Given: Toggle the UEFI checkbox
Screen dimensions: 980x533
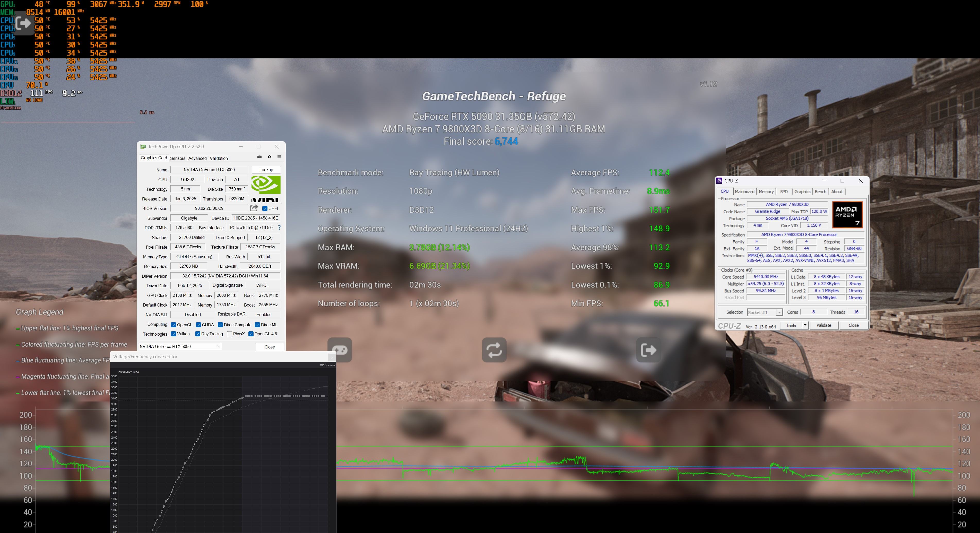Looking at the screenshot, I should click(265, 208).
